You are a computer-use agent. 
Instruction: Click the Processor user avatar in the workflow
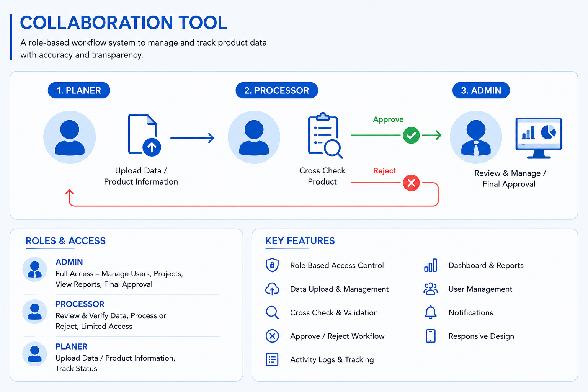coord(254,137)
